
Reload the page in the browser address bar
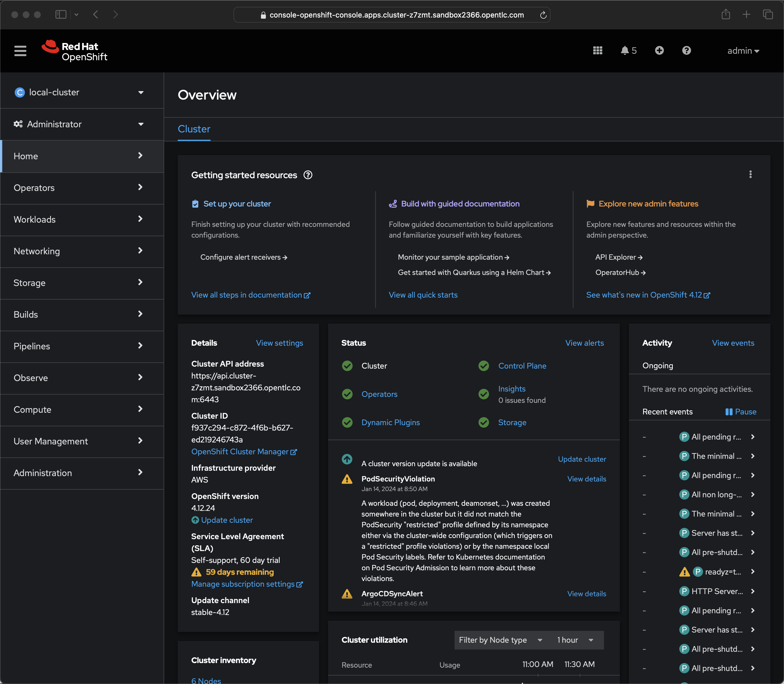tap(543, 15)
